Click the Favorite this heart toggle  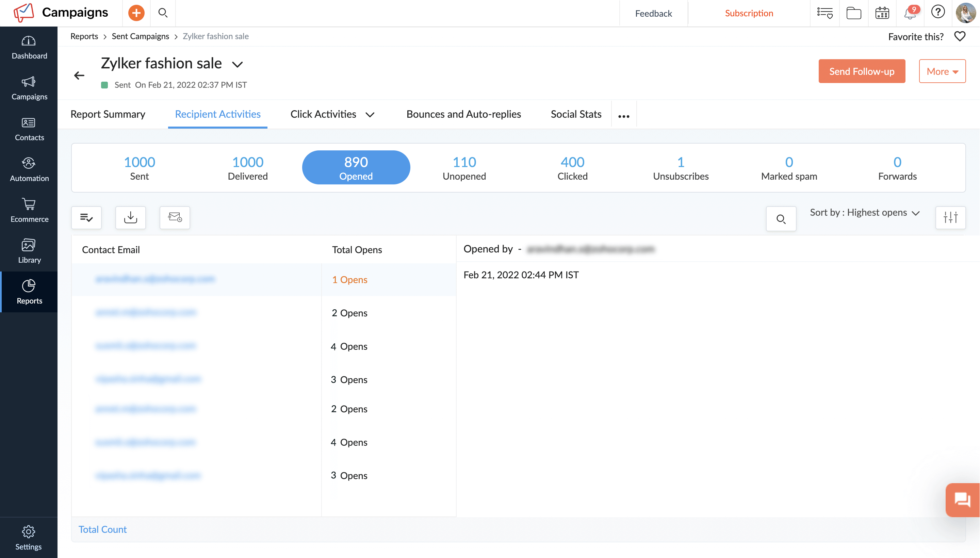point(960,36)
